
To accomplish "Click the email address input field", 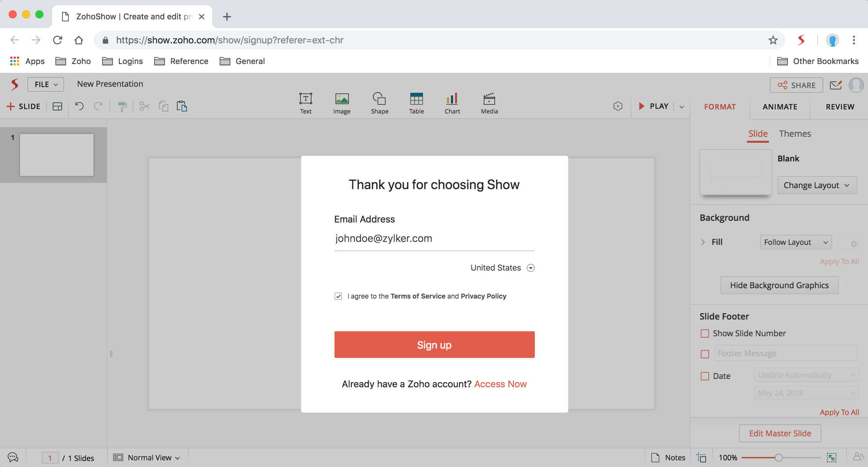I will (x=434, y=238).
